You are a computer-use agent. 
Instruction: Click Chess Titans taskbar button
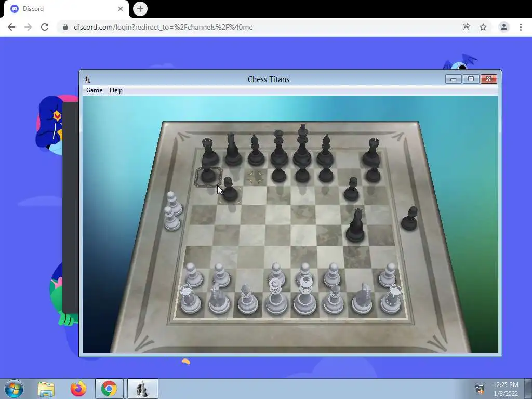pos(142,389)
